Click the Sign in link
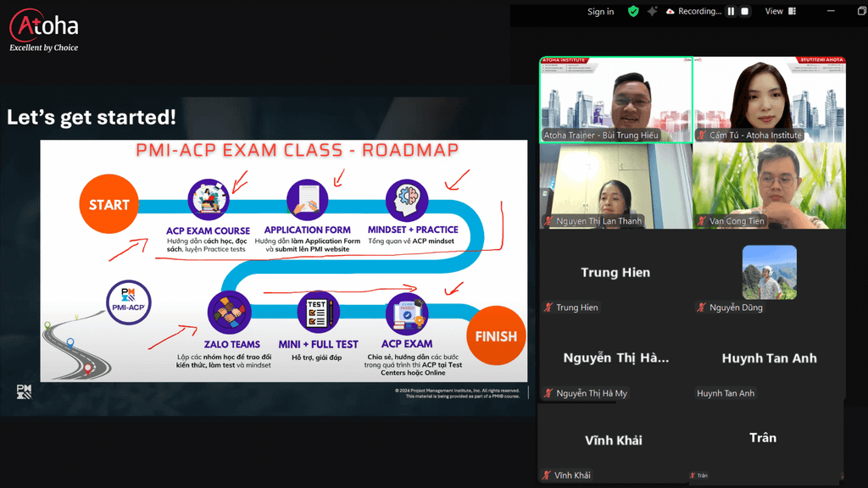This screenshot has width=868, height=488. (x=601, y=11)
